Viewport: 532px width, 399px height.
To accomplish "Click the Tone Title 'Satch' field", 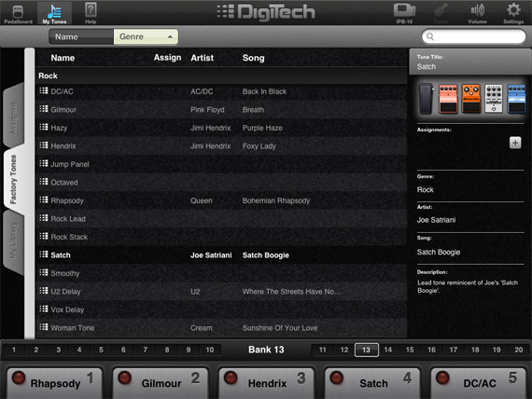I will point(427,66).
